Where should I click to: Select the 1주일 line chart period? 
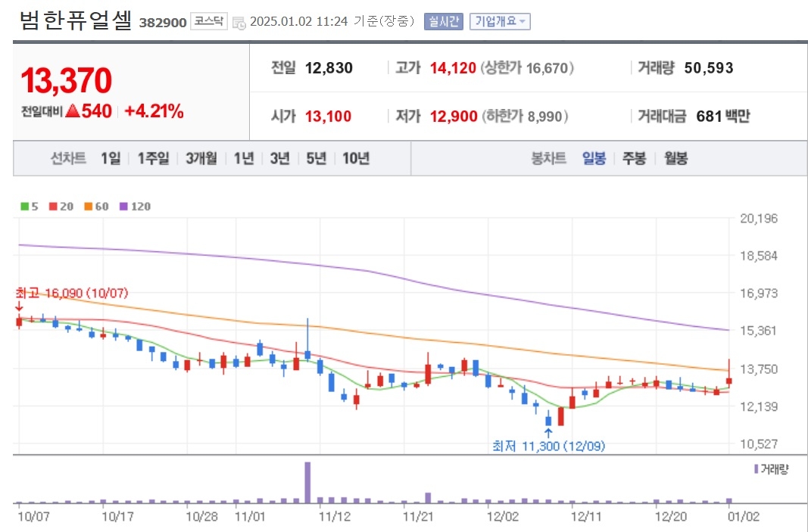tap(152, 158)
